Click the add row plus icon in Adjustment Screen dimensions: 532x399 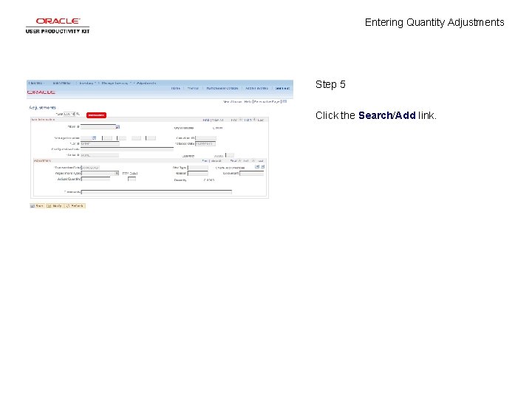coord(257,166)
